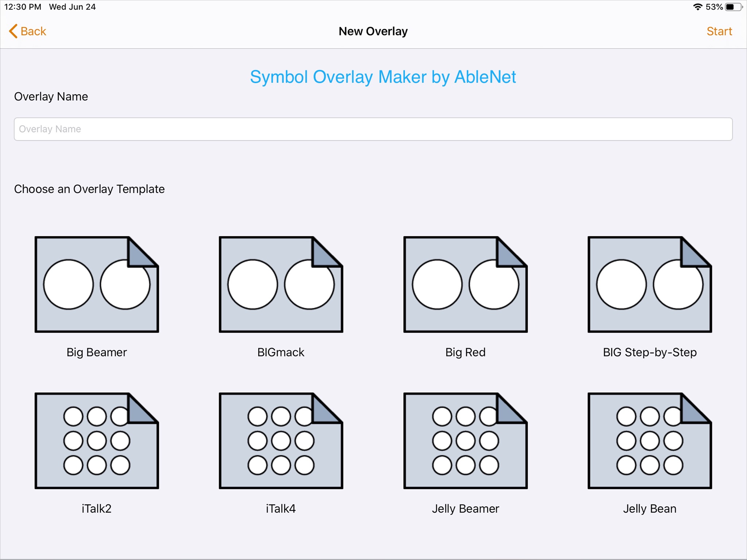Select BIG Step-by-Step template icon
The height and width of the screenshot is (560, 747).
coord(650,284)
